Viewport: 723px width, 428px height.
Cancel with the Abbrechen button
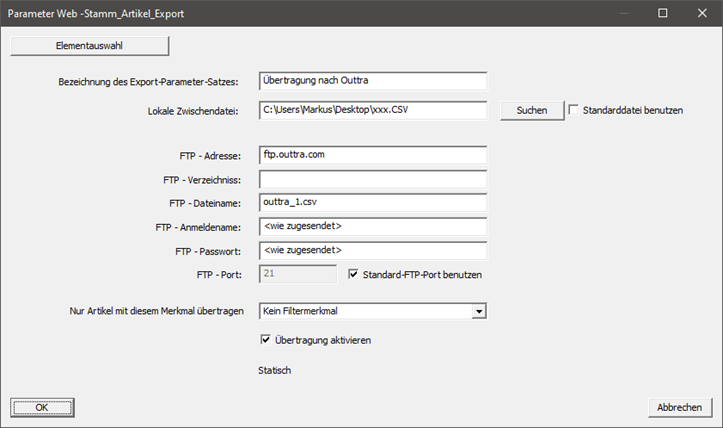[680, 407]
